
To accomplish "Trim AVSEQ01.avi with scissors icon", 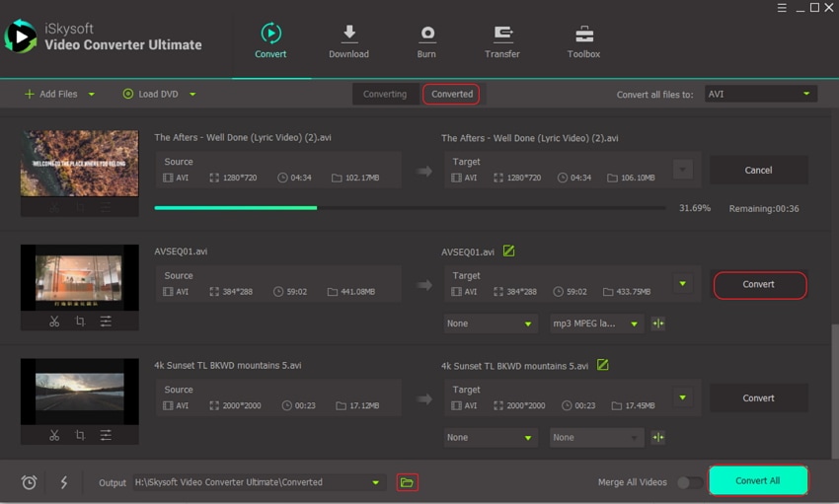I will tap(54, 322).
